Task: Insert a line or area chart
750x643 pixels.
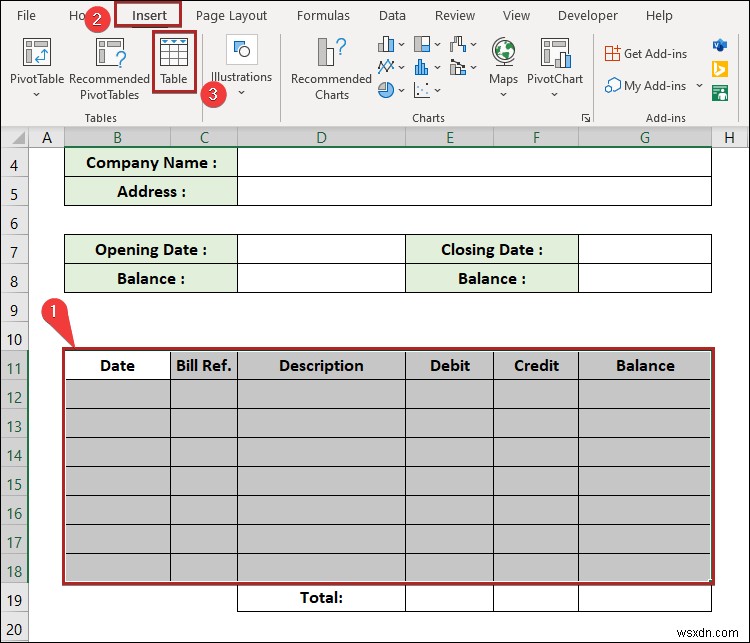Action: [386, 67]
